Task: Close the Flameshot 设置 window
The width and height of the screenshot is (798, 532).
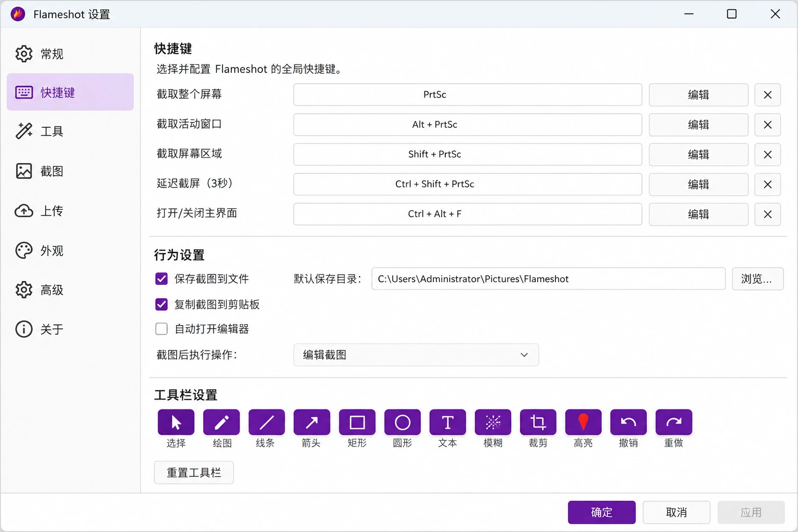Action: [775, 14]
